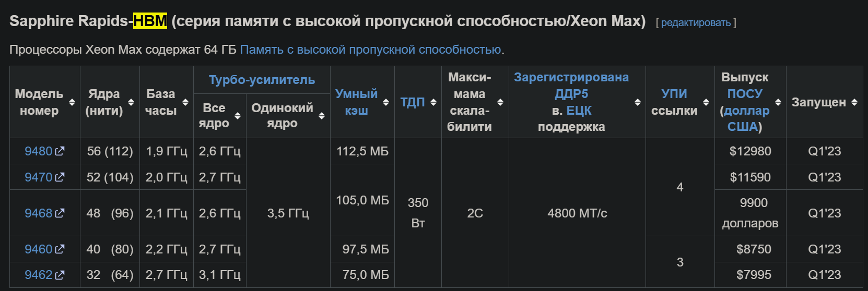The height and width of the screenshot is (291, 868).
Task: Sort by Выпуск ПОСУ price column arrows
Action: [778, 102]
